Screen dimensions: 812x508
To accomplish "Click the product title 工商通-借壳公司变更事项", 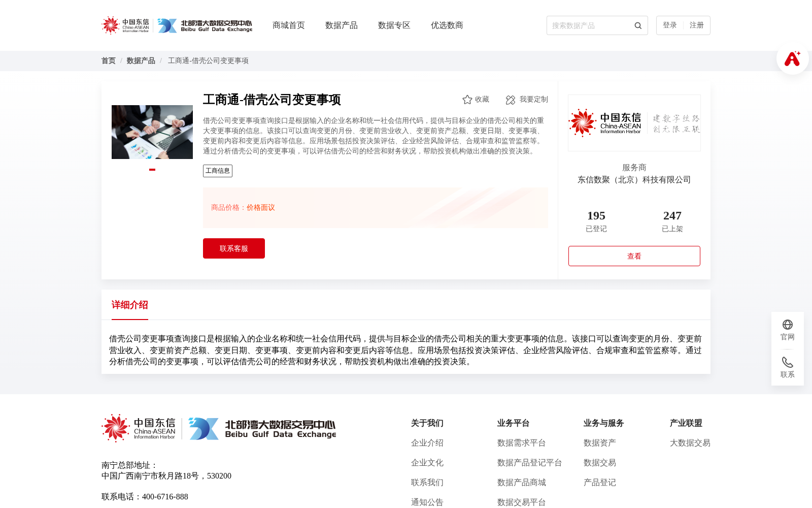I will [272, 100].
